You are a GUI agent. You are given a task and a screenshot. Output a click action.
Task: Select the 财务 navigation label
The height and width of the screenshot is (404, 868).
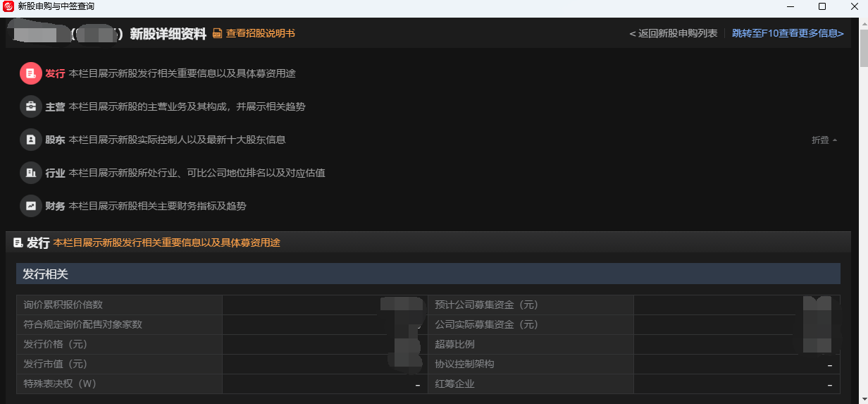(x=55, y=206)
